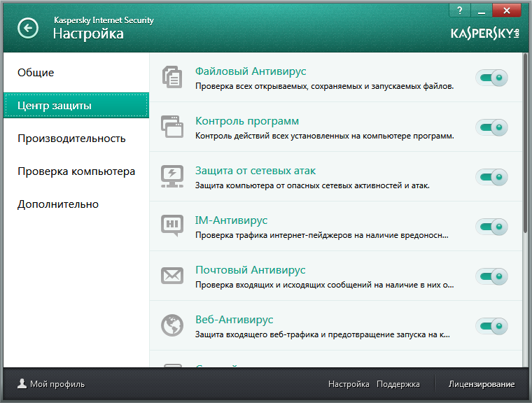Click the Защита от сетевых атак heading
Viewport: 532px width, 403px height.
tap(255, 171)
